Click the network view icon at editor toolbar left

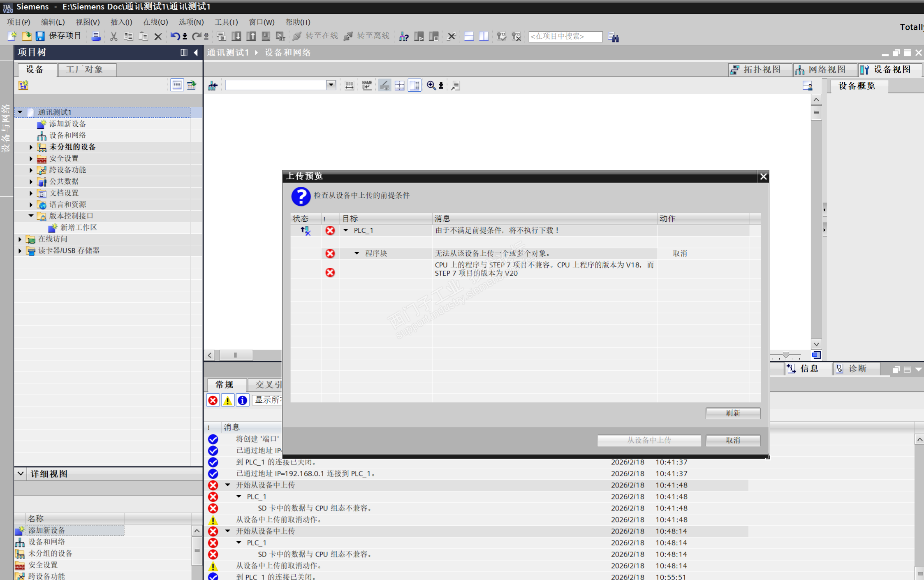tap(213, 86)
